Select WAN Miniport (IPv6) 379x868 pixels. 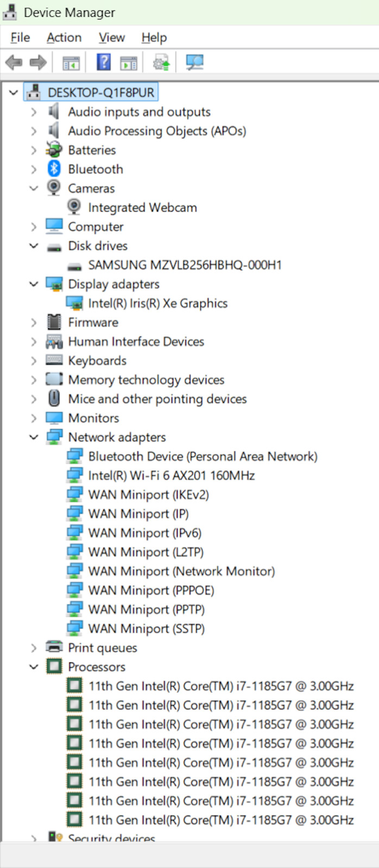pos(145,533)
